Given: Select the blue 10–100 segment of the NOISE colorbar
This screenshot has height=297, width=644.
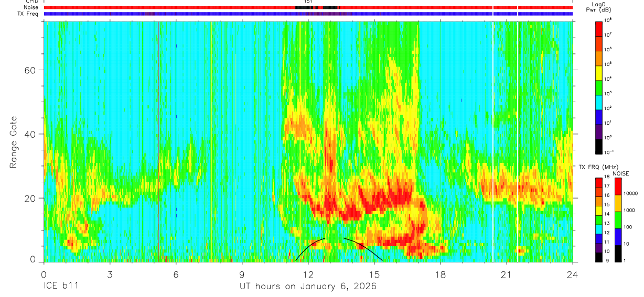Looking at the screenshot, I should pyautogui.click(x=617, y=237).
